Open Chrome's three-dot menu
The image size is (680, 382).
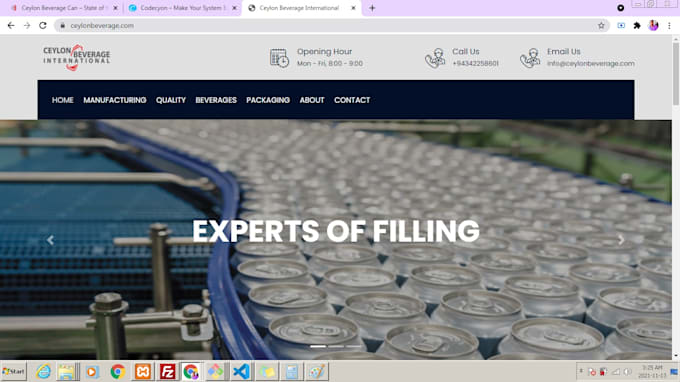669,26
